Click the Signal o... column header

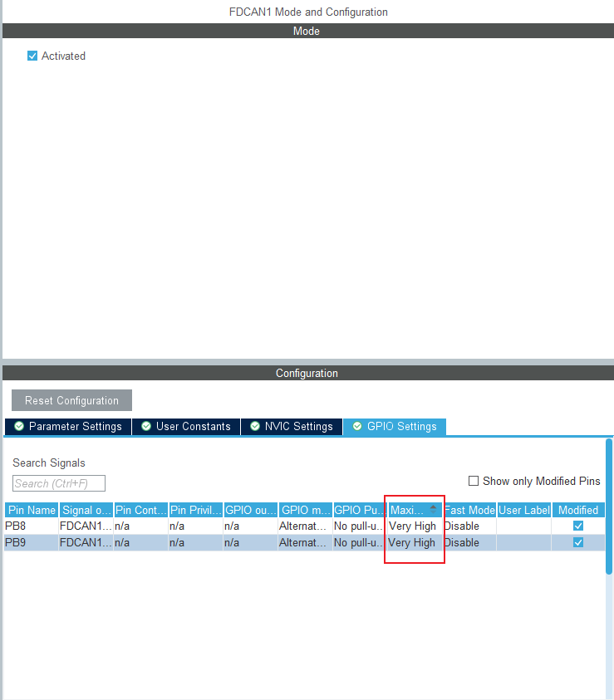click(86, 510)
